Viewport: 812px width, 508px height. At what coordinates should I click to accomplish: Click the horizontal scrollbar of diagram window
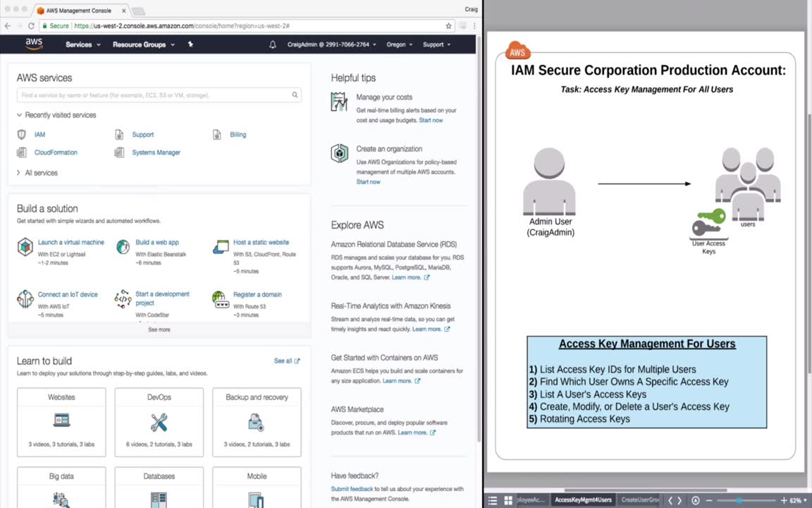click(646, 490)
